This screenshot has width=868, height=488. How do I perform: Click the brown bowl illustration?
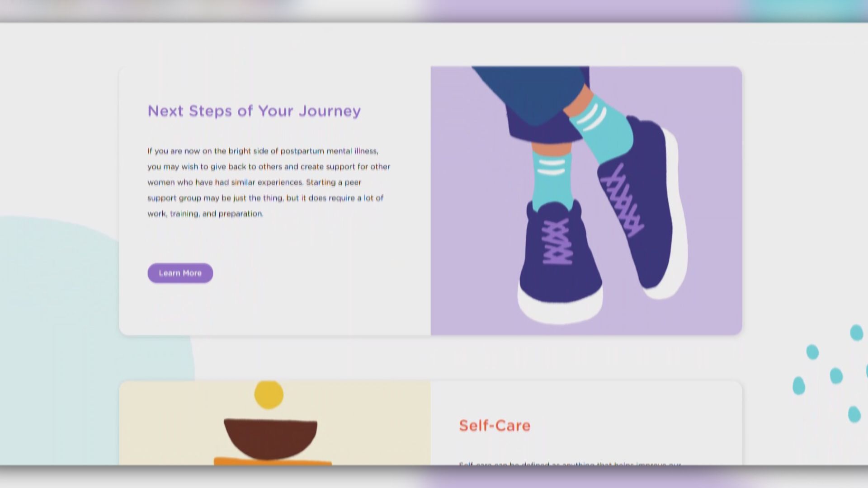pyautogui.click(x=270, y=438)
